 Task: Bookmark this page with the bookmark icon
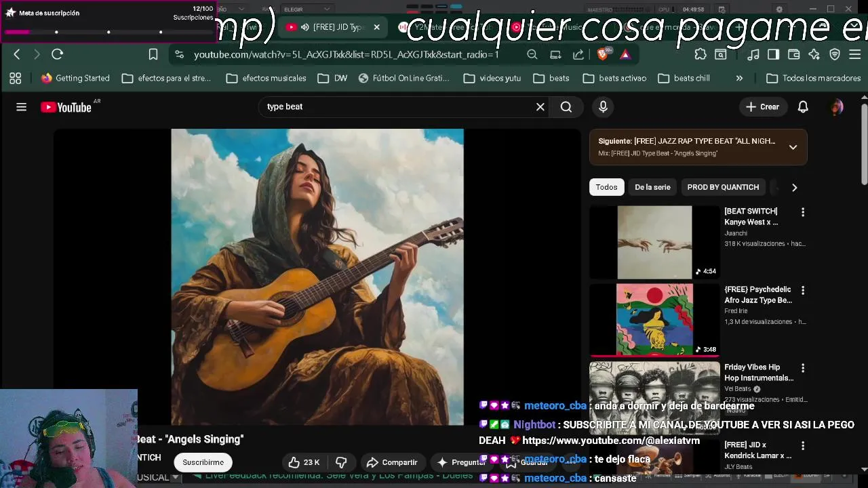click(x=153, y=54)
